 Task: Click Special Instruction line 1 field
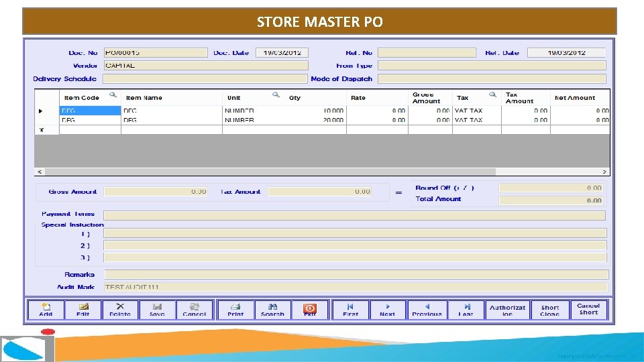coord(355,233)
